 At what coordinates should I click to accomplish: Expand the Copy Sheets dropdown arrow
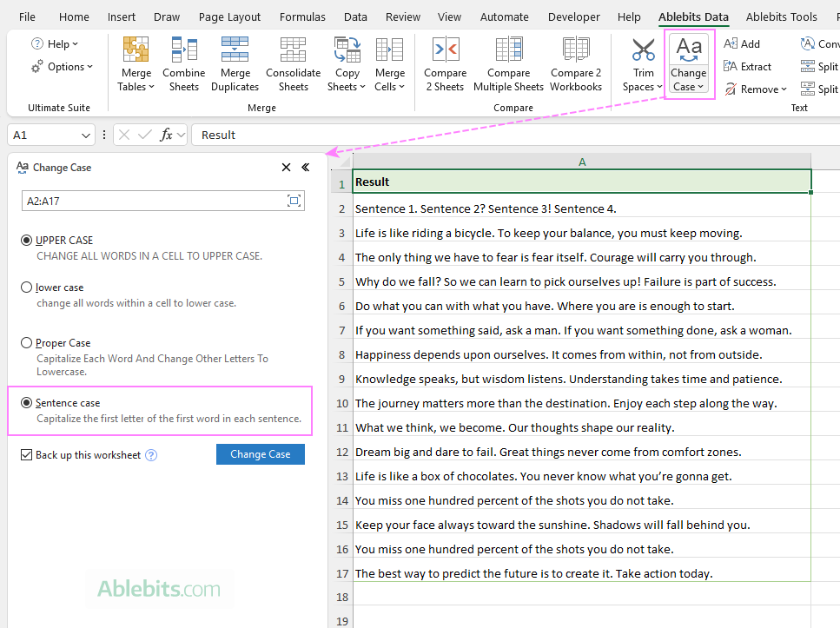coord(362,87)
